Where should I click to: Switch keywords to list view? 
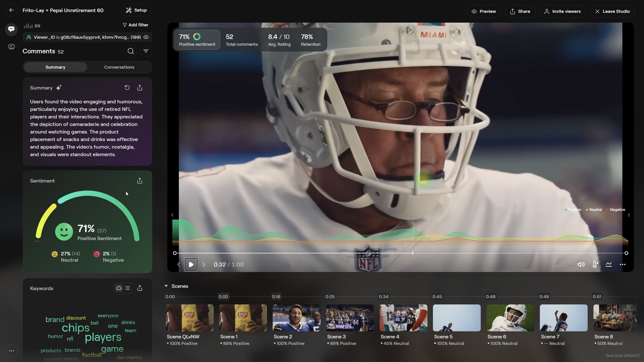tap(127, 288)
